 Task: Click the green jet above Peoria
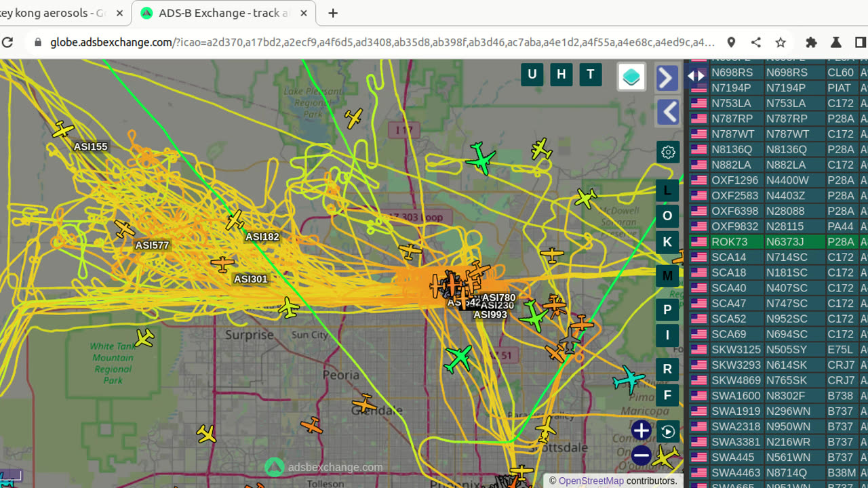point(458,359)
